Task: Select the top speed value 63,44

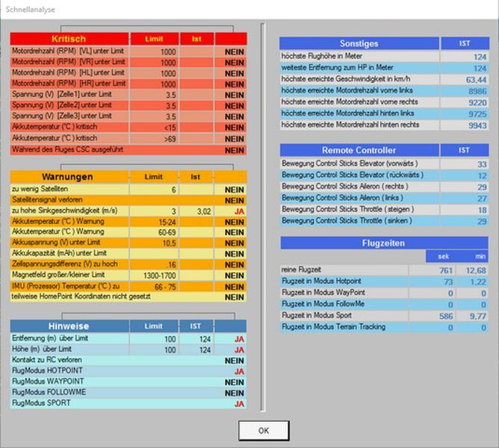Action: click(476, 80)
